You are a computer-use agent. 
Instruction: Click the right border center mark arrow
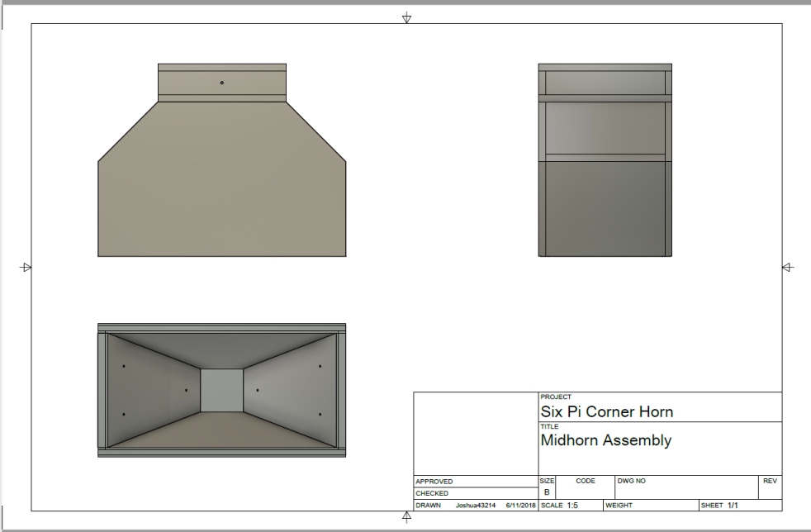(786, 267)
